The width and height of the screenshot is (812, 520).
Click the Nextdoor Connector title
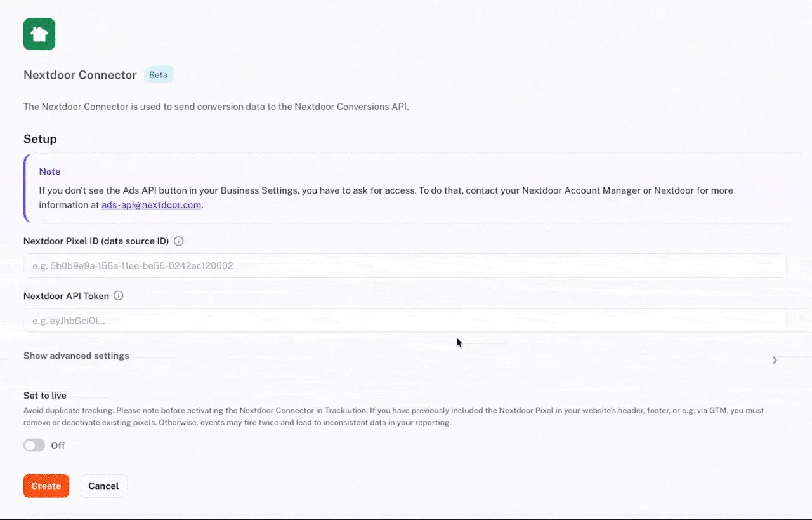80,75
